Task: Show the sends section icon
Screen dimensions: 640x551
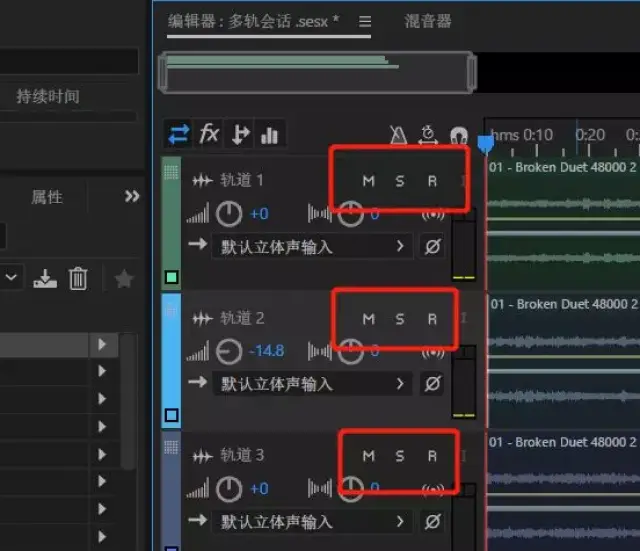Action: [x=240, y=133]
